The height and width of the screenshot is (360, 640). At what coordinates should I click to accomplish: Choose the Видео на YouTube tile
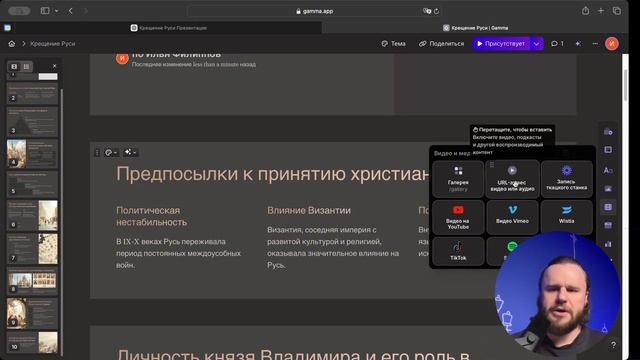(x=458, y=217)
